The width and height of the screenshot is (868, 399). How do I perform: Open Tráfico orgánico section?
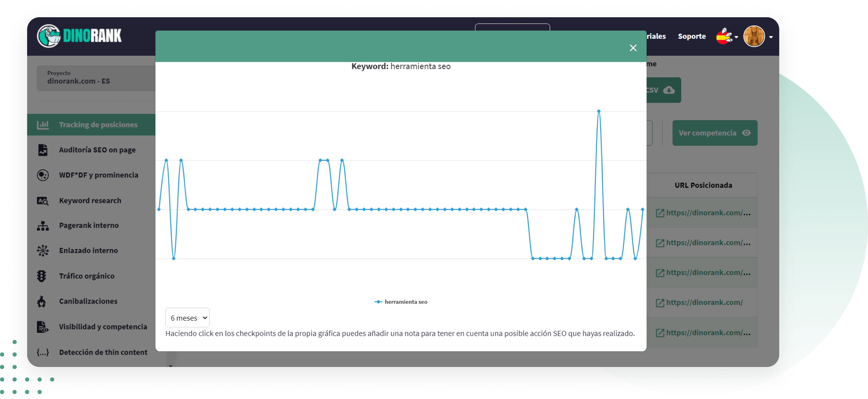click(x=87, y=276)
